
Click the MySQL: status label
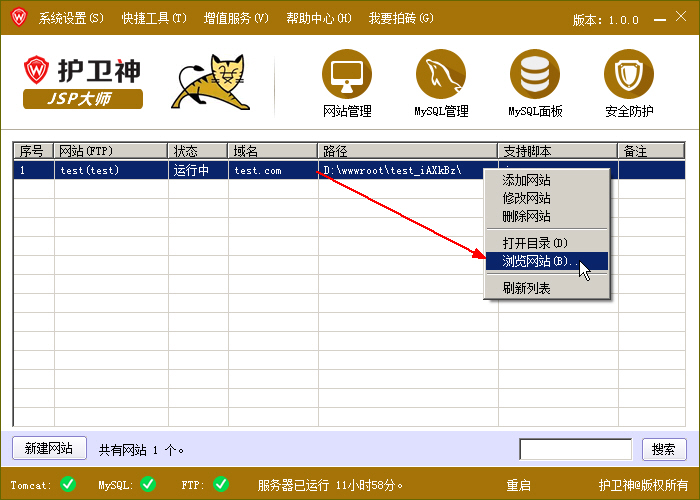116,485
